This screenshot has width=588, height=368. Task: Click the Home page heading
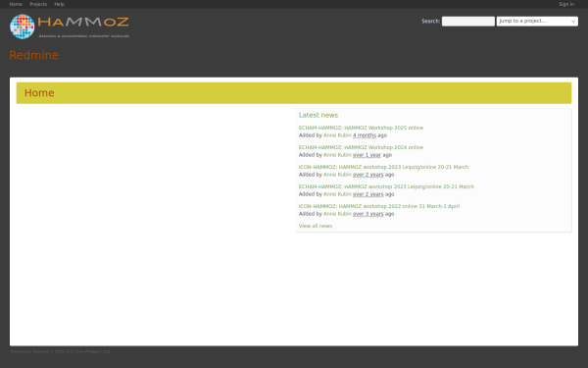click(39, 93)
